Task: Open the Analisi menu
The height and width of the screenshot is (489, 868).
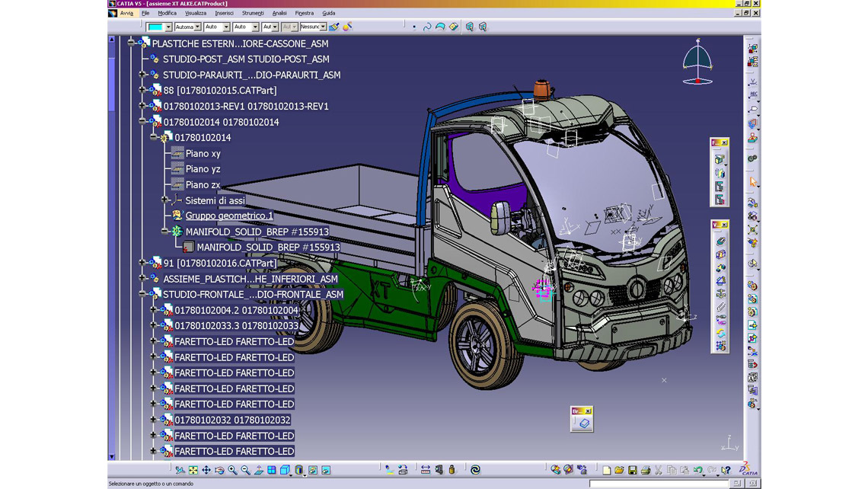Action: [279, 13]
